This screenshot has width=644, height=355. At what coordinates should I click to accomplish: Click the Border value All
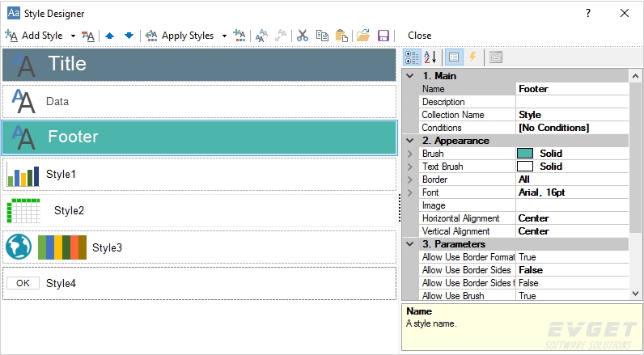click(572, 180)
